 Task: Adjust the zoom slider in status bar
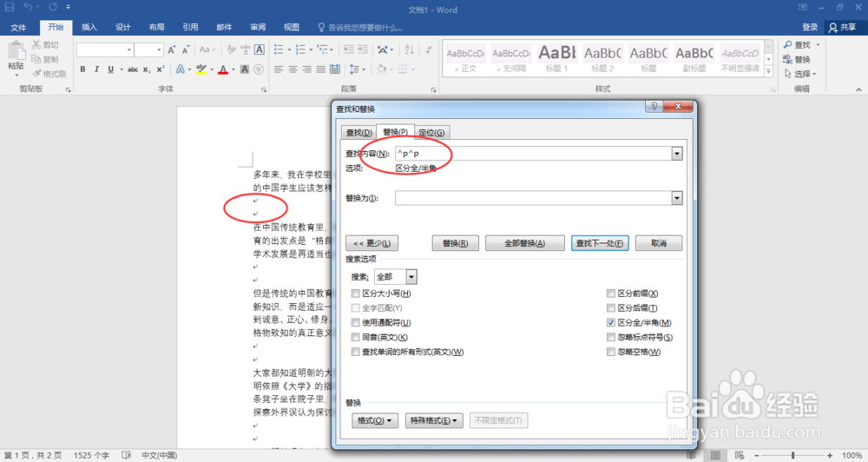click(792, 455)
